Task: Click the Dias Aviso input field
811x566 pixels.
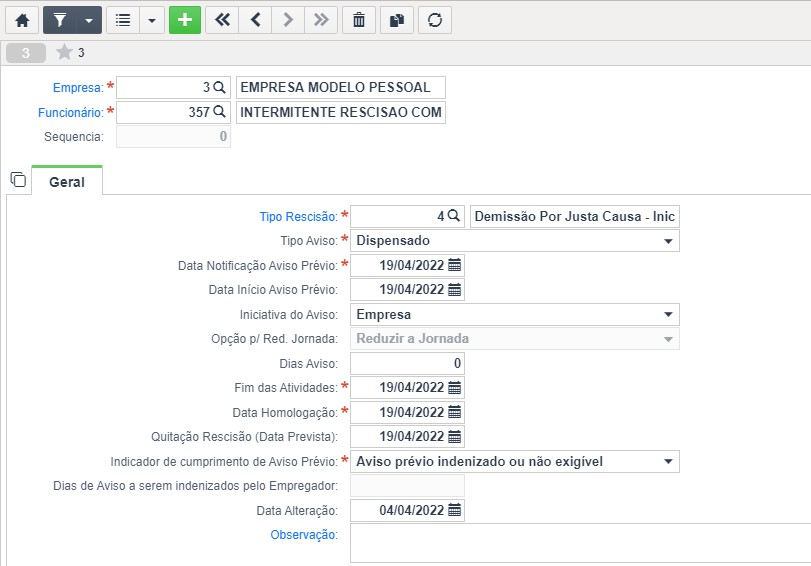Action: 407,364
